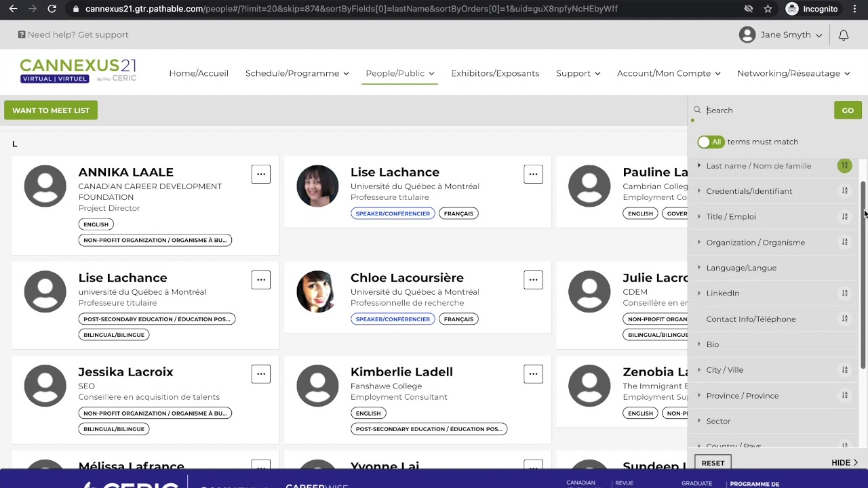Open options menu for Kimberlie Ladell
Viewport: 868px width, 488px height.
click(533, 374)
